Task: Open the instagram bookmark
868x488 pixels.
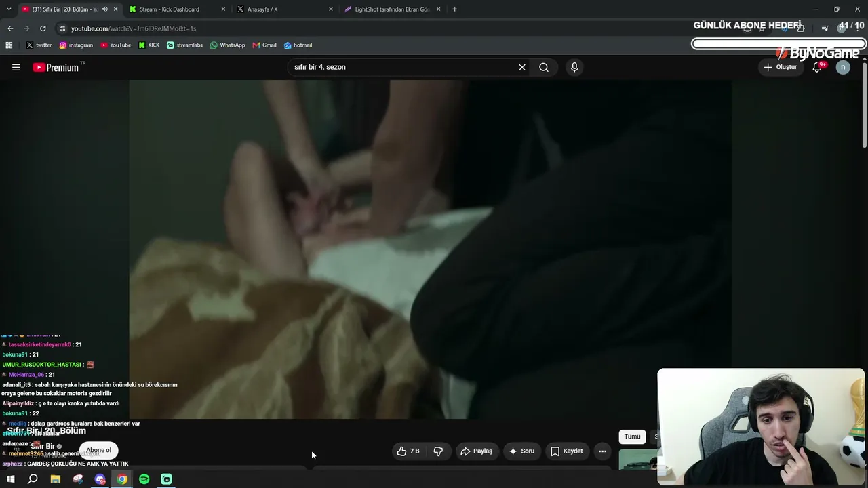Action: [76, 45]
